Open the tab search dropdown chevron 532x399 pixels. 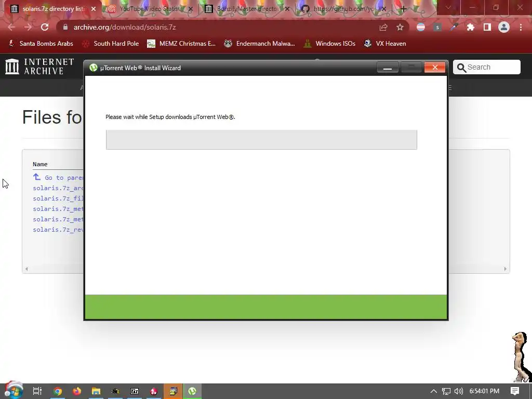[x=448, y=7]
